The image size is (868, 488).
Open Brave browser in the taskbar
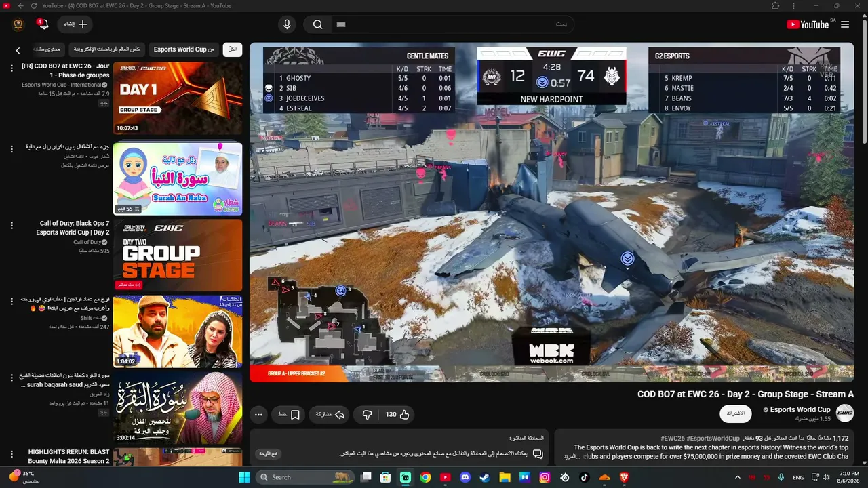624,477
